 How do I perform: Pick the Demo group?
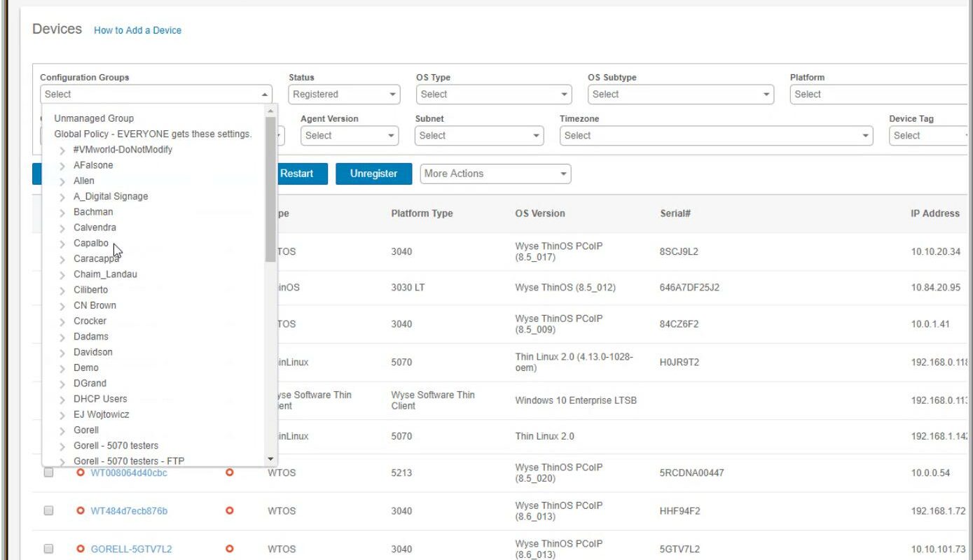tap(86, 367)
